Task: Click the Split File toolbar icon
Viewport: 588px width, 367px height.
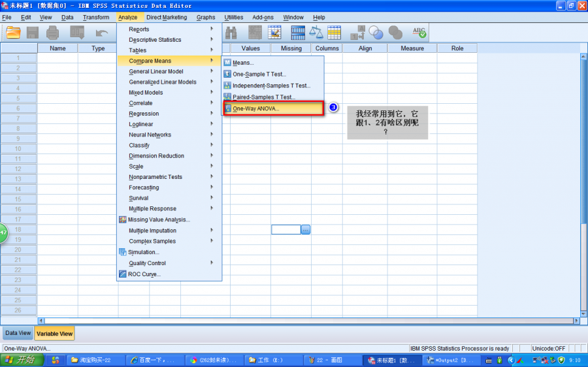Action: [x=298, y=33]
